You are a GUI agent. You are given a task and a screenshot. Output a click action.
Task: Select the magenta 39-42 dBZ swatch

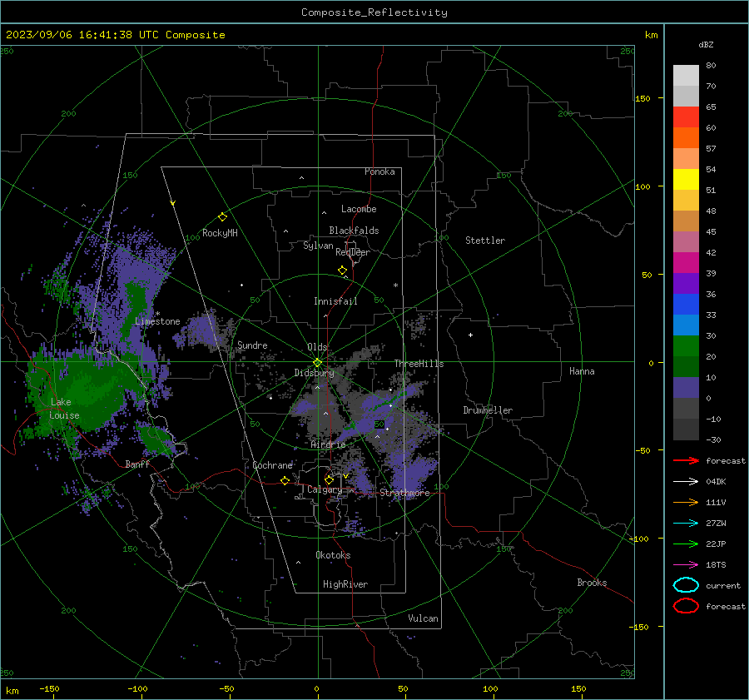pyautogui.click(x=686, y=262)
